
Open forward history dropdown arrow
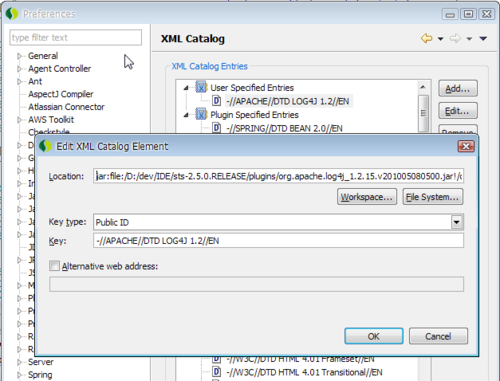469,39
